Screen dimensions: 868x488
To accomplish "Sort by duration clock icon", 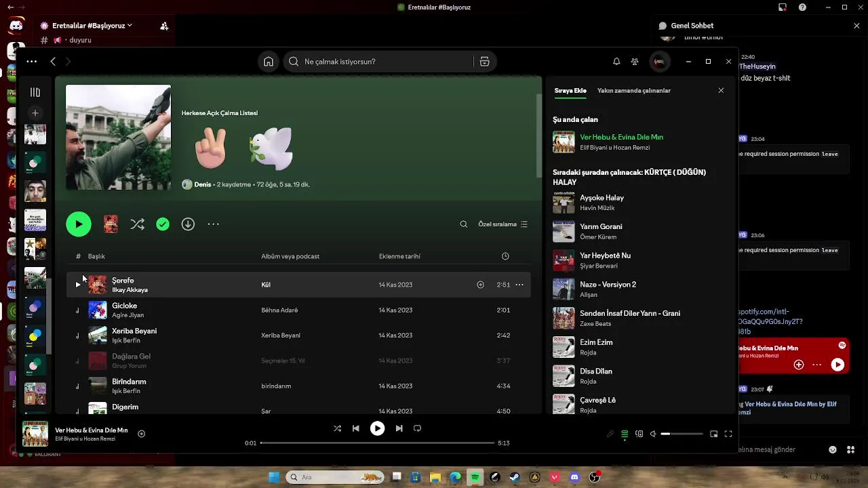I will (x=505, y=256).
